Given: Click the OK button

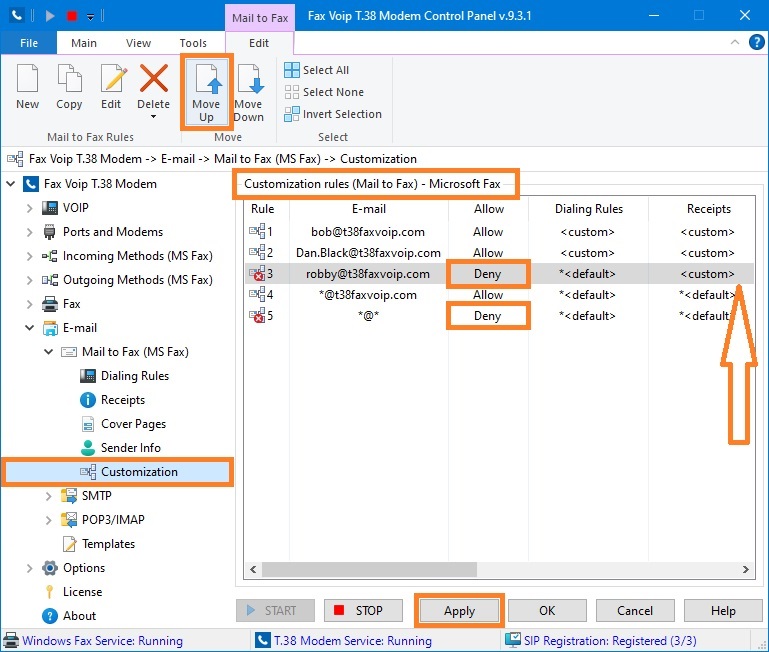Looking at the screenshot, I should 547,611.
